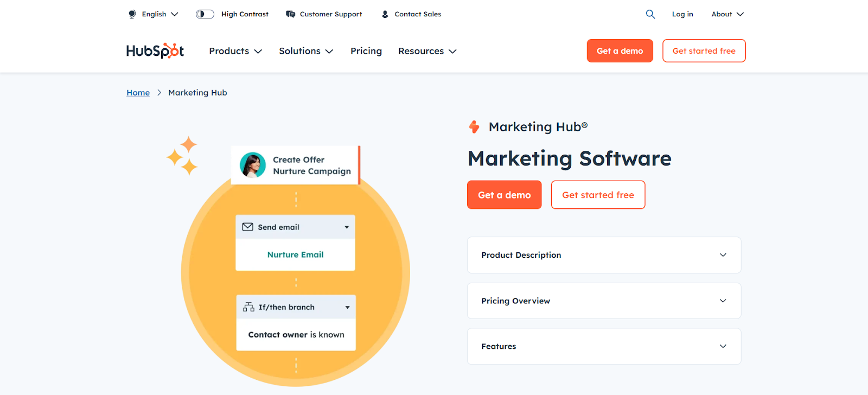Click the If/then branch icon

pos(248,307)
